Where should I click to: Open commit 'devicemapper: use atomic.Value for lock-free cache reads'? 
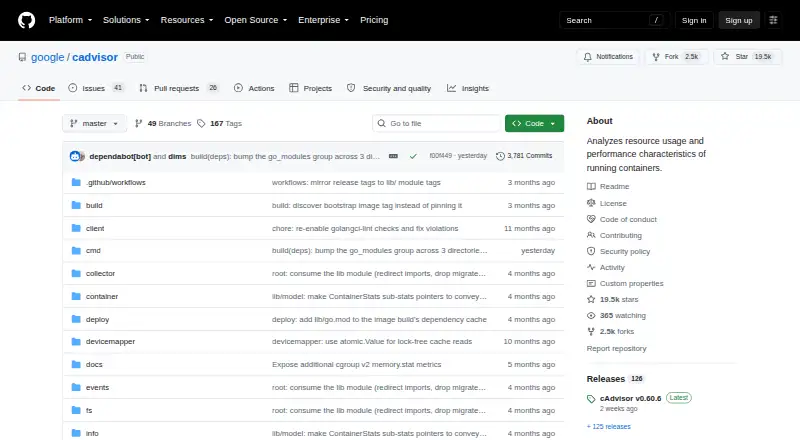(x=372, y=341)
